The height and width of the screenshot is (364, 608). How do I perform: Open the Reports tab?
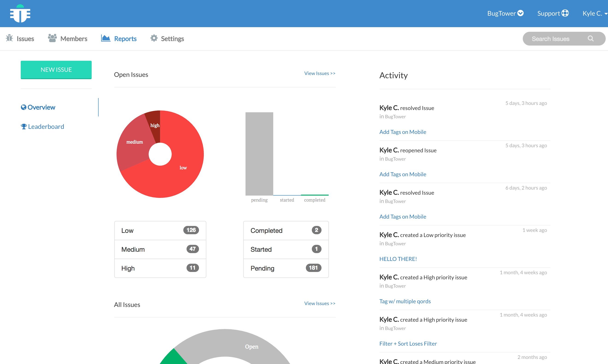(119, 38)
